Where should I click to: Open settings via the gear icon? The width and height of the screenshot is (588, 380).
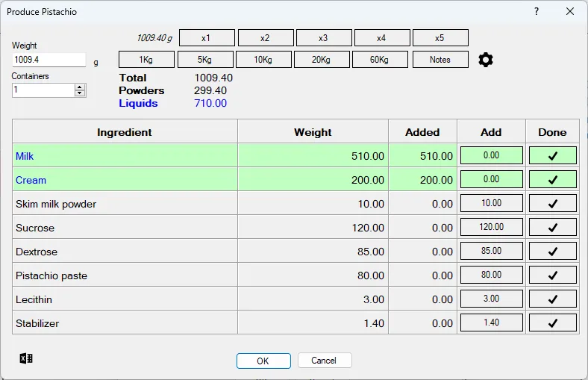(x=486, y=60)
